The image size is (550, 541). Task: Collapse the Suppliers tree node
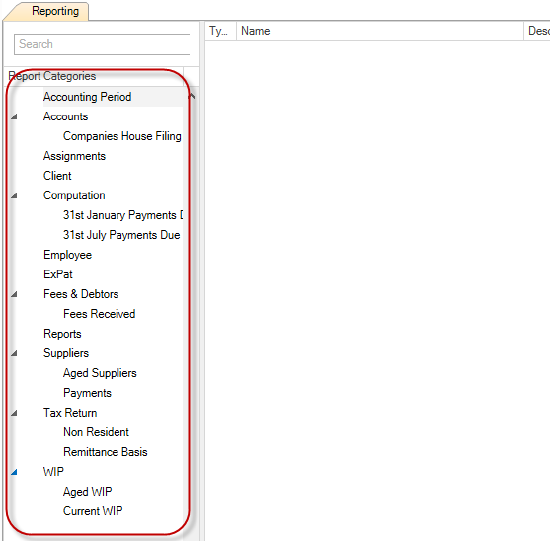tap(14, 353)
